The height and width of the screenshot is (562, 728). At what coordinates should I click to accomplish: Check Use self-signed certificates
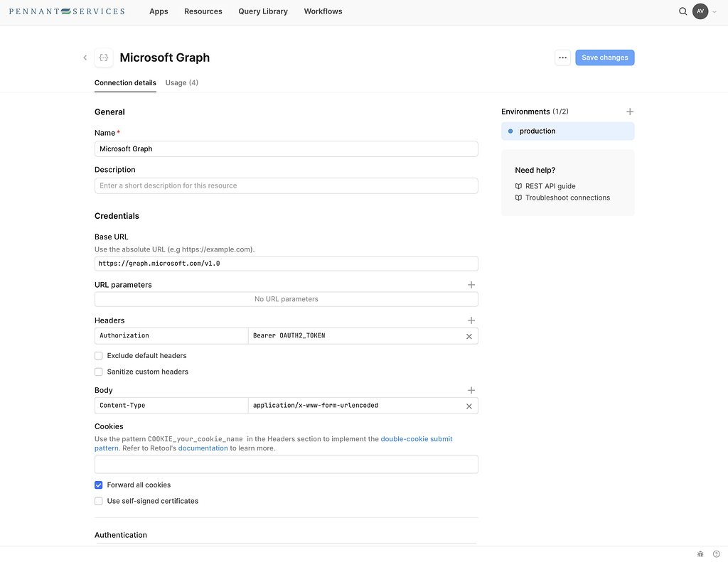[x=98, y=501]
